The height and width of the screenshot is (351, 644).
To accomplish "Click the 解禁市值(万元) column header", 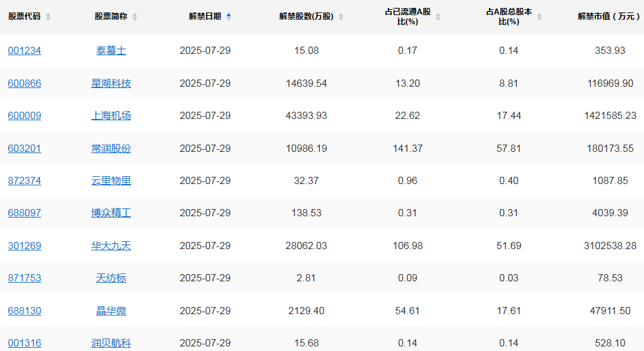I will (x=608, y=16).
